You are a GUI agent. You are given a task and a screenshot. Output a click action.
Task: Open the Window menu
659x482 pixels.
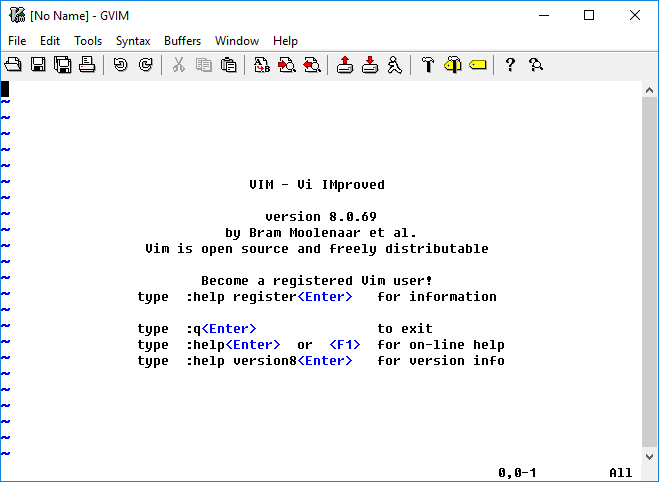pyautogui.click(x=237, y=41)
